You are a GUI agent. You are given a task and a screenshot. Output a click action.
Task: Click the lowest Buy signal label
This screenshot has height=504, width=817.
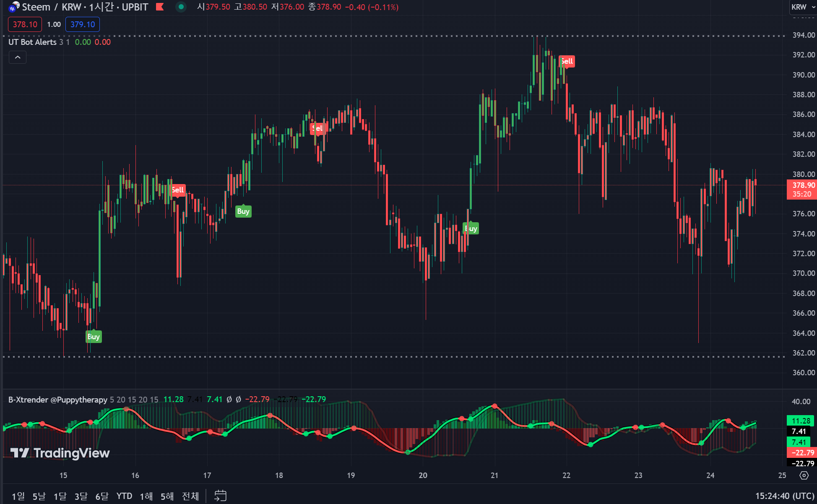pyautogui.click(x=94, y=337)
